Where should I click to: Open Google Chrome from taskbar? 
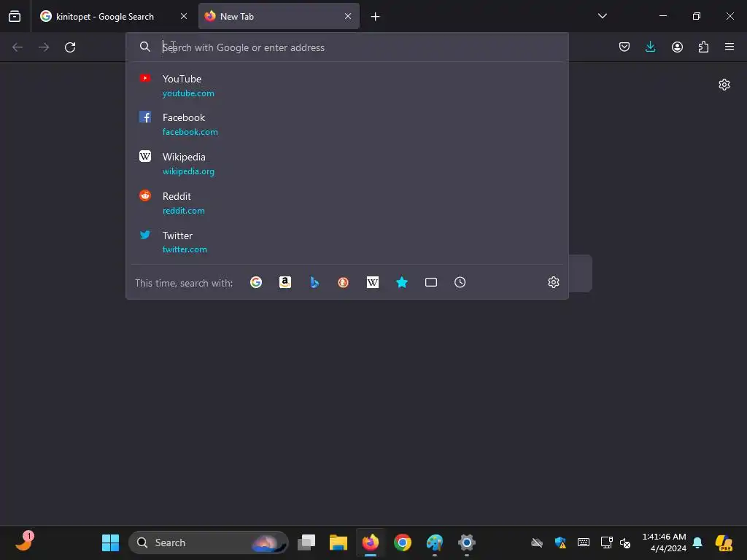pyautogui.click(x=403, y=542)
